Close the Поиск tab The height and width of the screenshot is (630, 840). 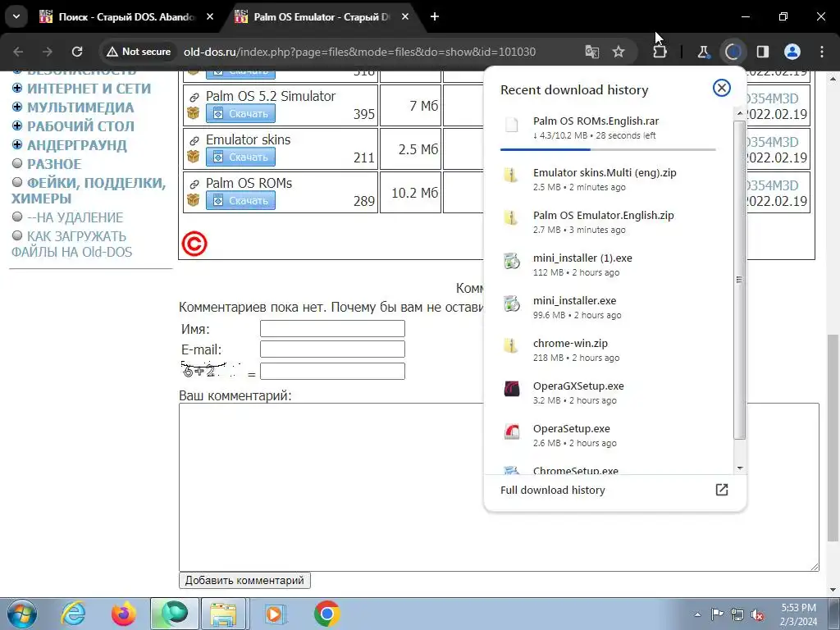coord(210,16)
